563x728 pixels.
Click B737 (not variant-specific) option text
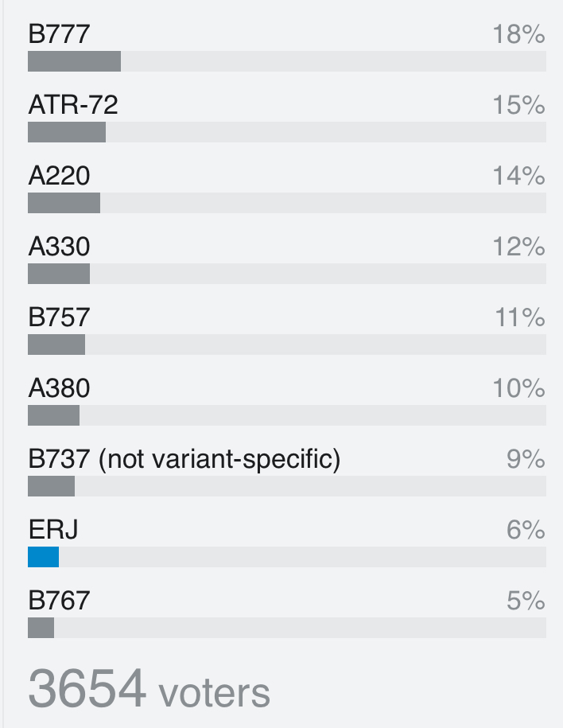tap(184, 459)
